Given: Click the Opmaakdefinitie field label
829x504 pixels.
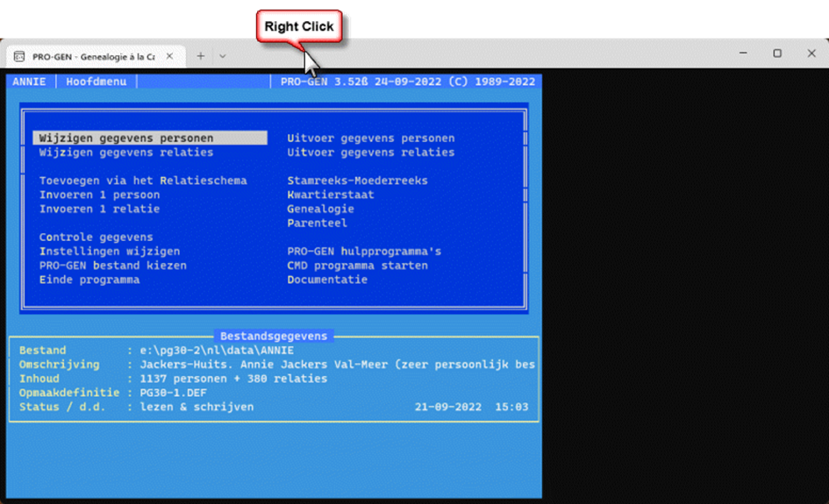Looking at the screenshot, I should [x=69, y=393].
